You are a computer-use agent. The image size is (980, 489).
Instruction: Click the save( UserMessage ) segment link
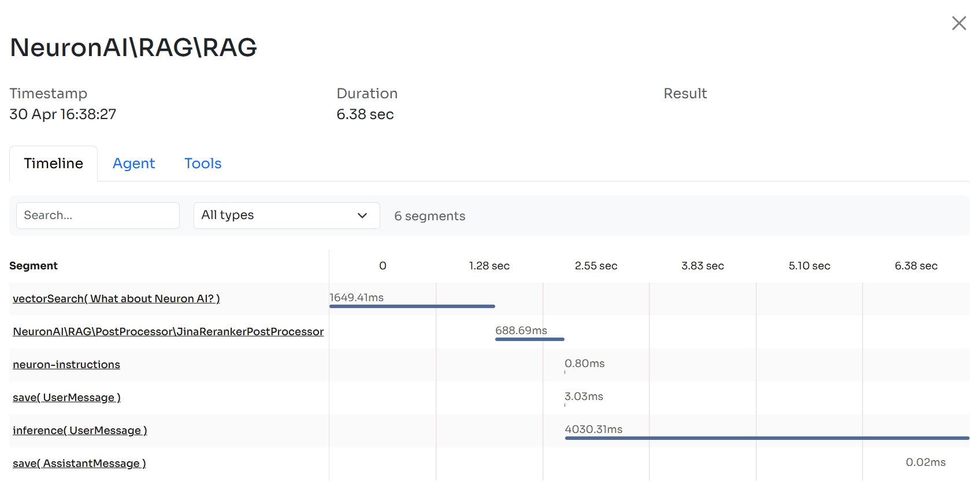pos(66,398)
